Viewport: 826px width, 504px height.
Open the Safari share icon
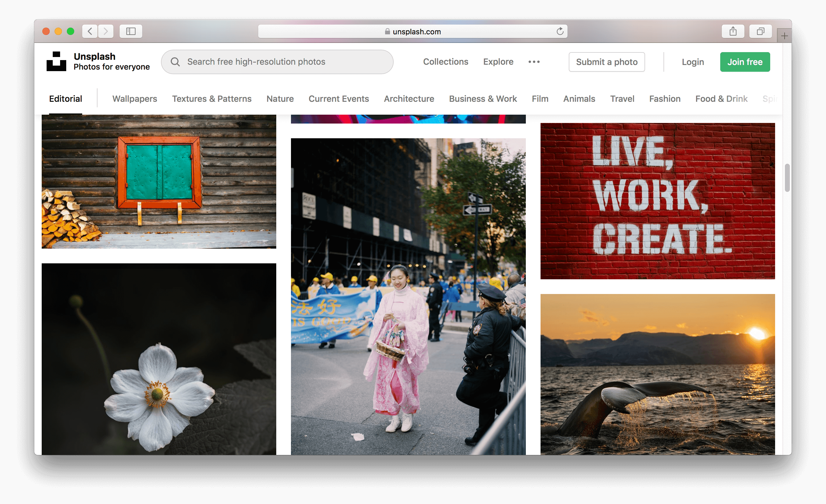[733, 32]
